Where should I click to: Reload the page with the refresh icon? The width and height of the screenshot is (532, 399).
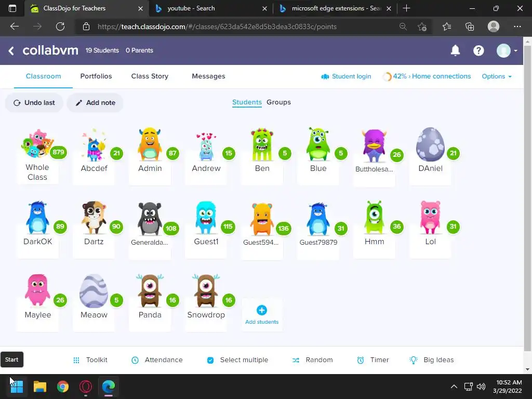pos(60,26)
